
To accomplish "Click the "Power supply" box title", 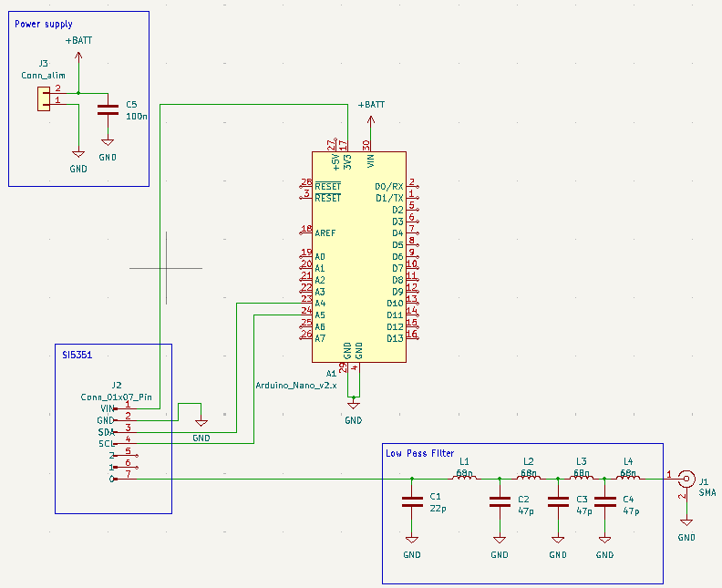I will click(x=44, y=24).
